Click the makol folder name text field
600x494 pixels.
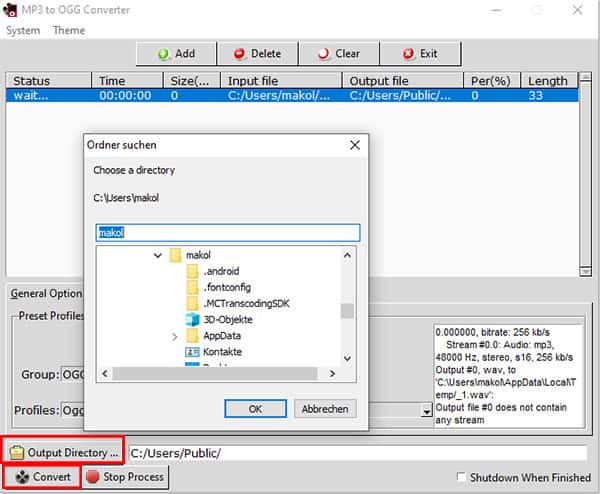[228, 233]
